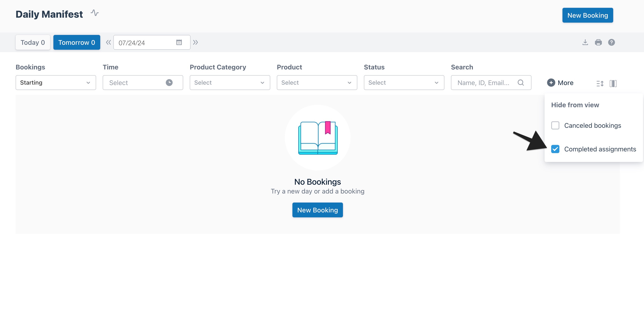Click the Bookings filter label

coord(31,67)
